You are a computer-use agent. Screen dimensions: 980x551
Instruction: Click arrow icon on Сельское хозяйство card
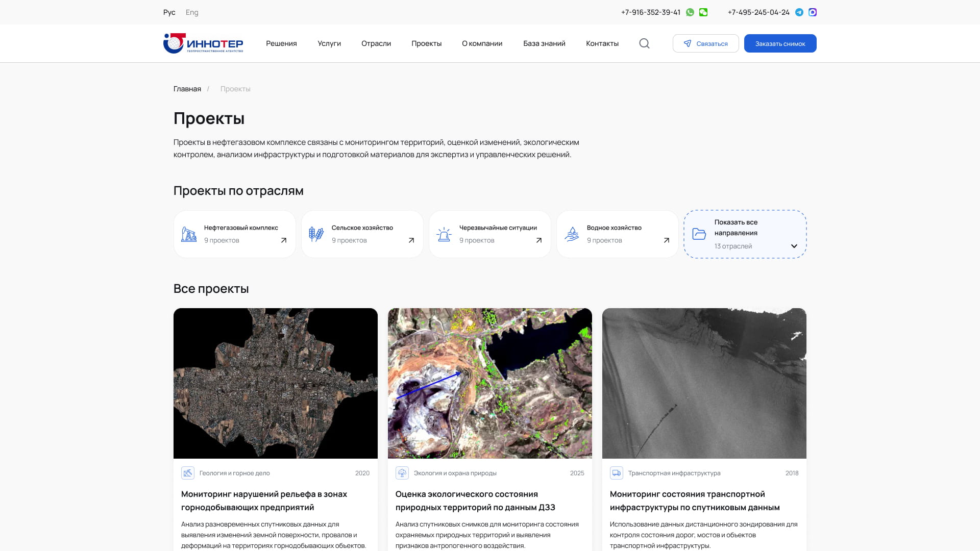pos(411,240)
